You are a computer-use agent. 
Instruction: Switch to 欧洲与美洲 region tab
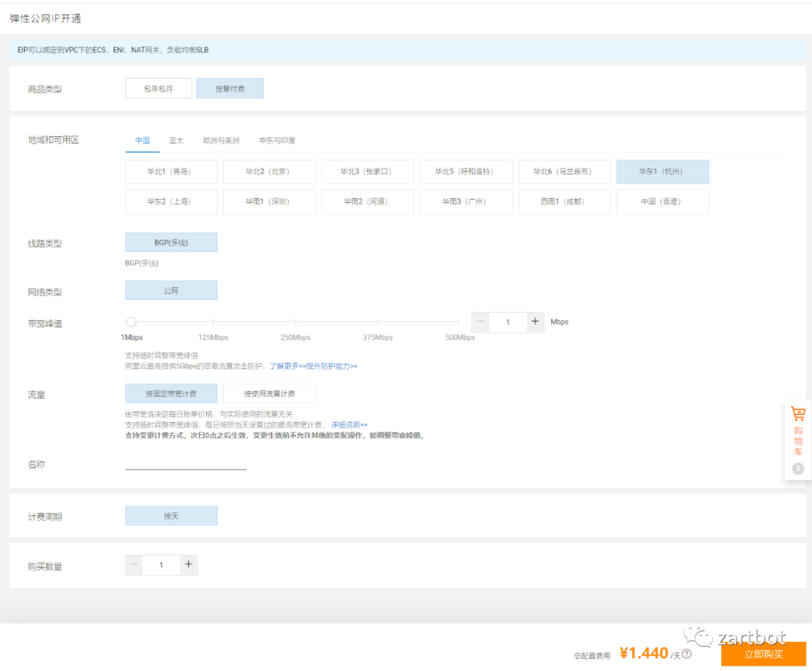[221, 141]
